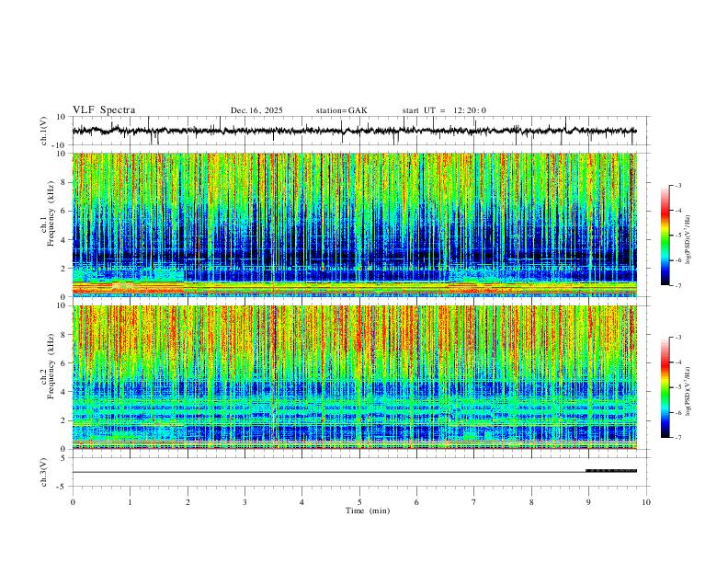Click the "-5" label on ch.2 colorbar
The width and height of the screenshot is (728, 563).
pyautogui.click(x=678, y=387)
